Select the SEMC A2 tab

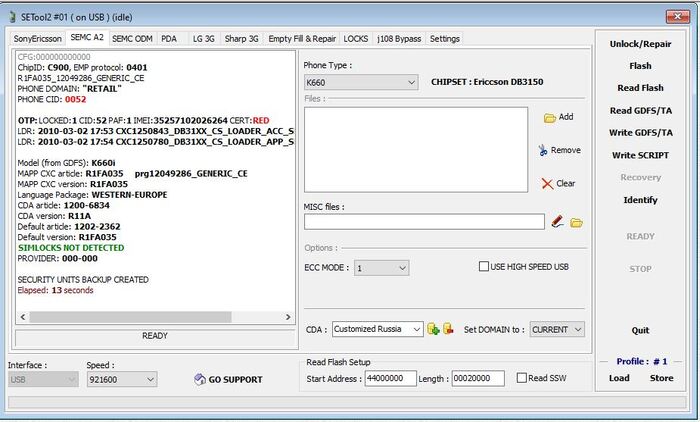(x=87, y=38)
